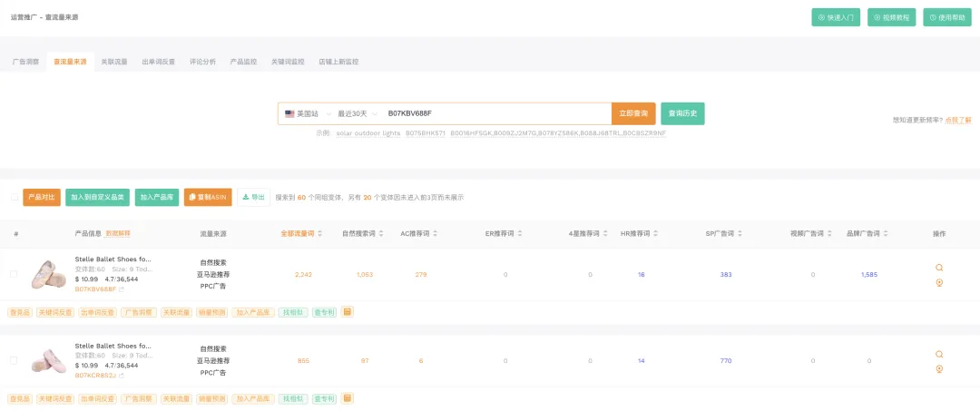
Task: Sort by 4星推荐词 column arrows
Action: 605,233
